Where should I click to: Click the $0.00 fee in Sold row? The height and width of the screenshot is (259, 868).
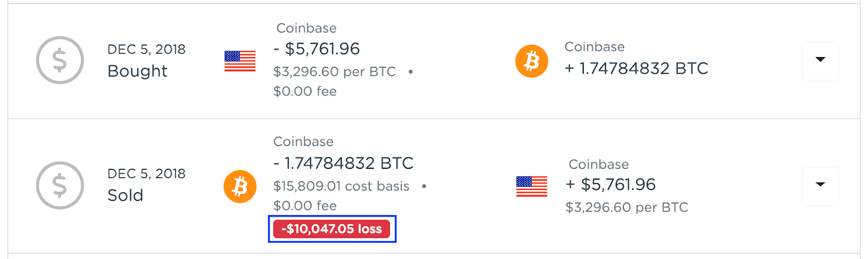(x=305, y=206)
